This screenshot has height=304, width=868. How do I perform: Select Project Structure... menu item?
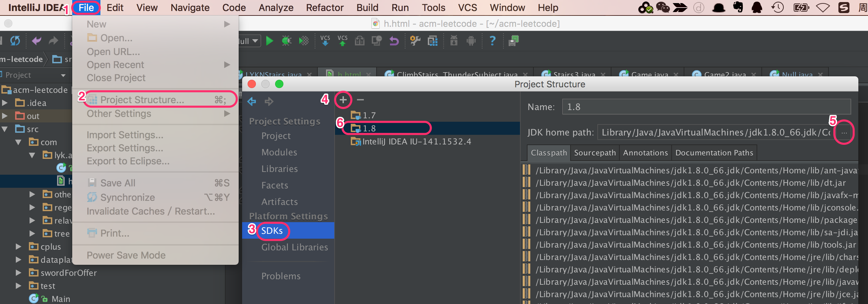pos(156,100)
